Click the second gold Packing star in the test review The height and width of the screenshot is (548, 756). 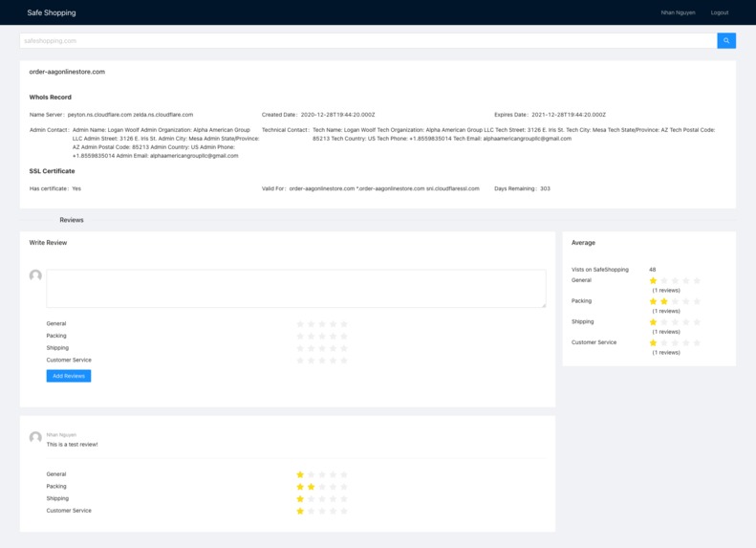tap(311, 487)
